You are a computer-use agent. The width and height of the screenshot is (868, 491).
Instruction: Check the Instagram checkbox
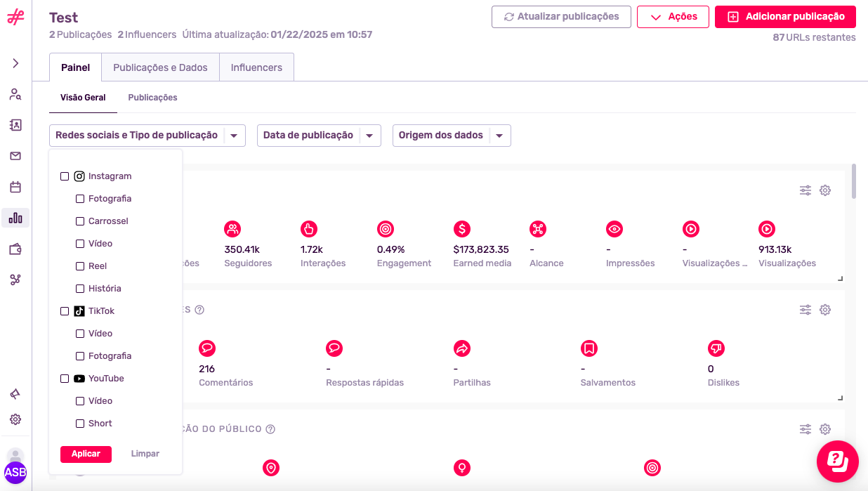pyautogui.click(x=65, y=176)
